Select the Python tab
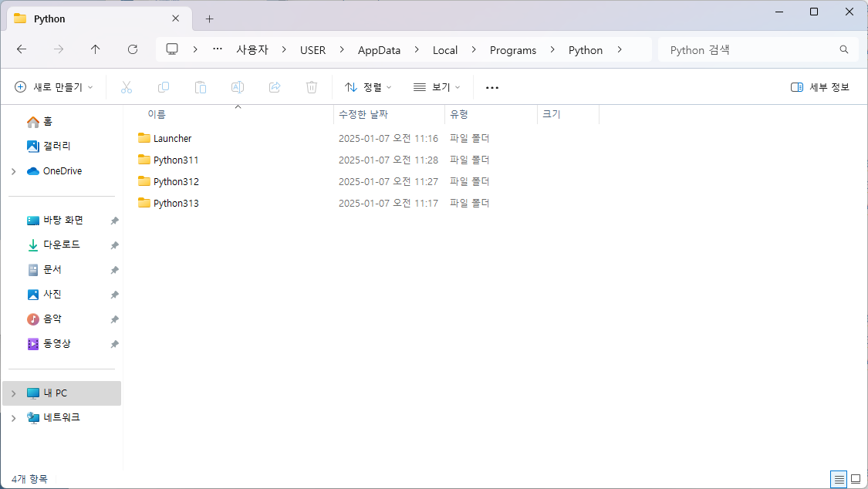The height and width of the screenshot is (489, 868). pyautogui.click(x=99, y=19)
